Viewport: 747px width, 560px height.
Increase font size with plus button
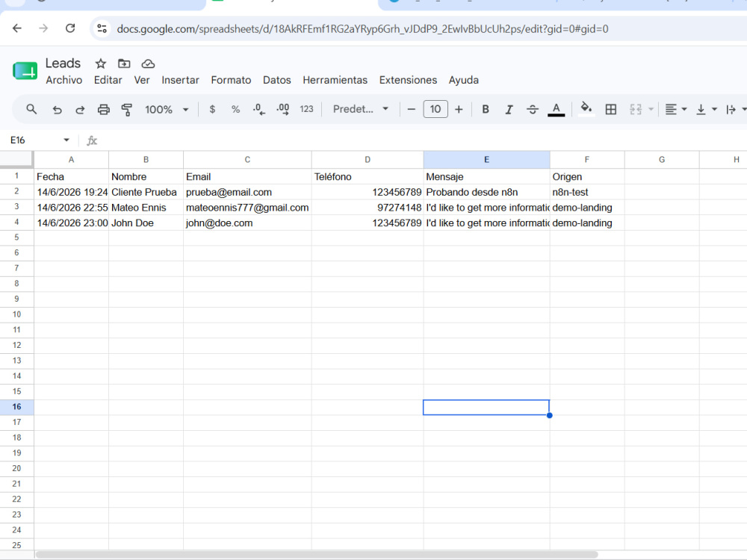click(459, 110)
